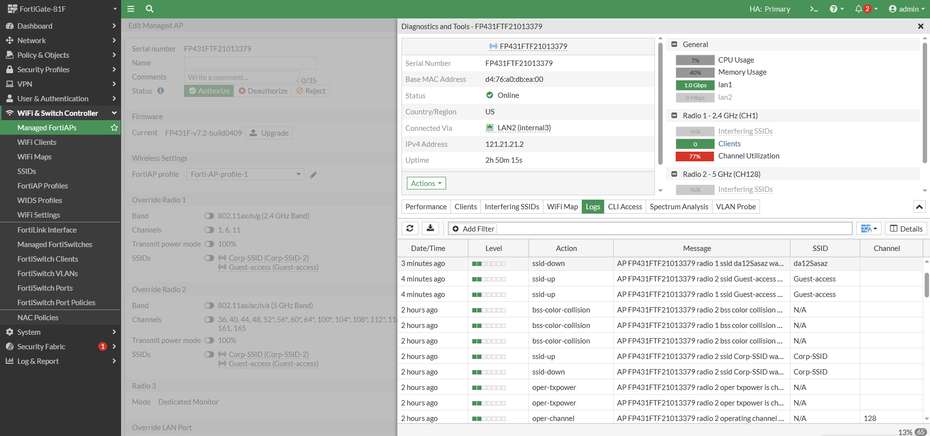
Task: Click the Security Profiles icon
Action: point(9,69)
